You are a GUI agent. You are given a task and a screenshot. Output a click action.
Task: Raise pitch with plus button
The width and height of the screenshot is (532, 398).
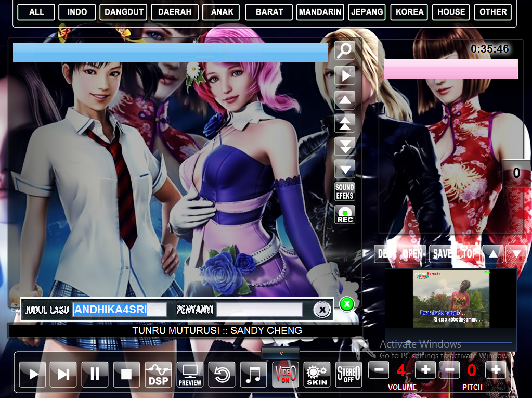pos(496,369)
